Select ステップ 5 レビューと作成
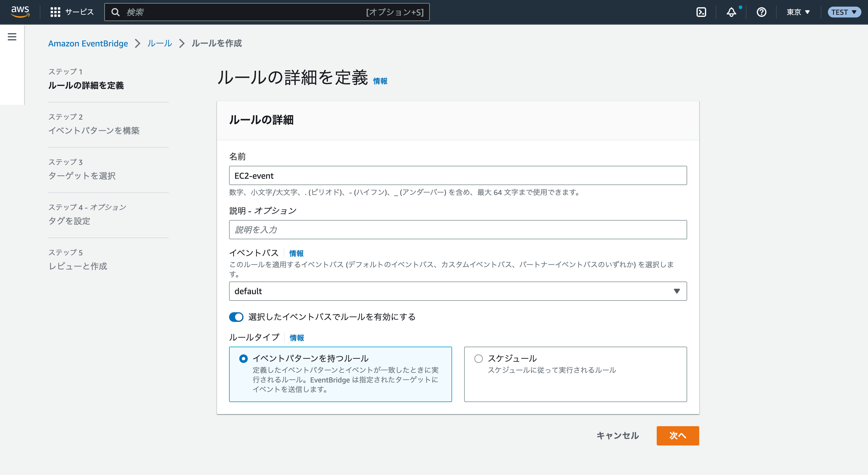This screenshot has width=868, height=475. point(78,266)
